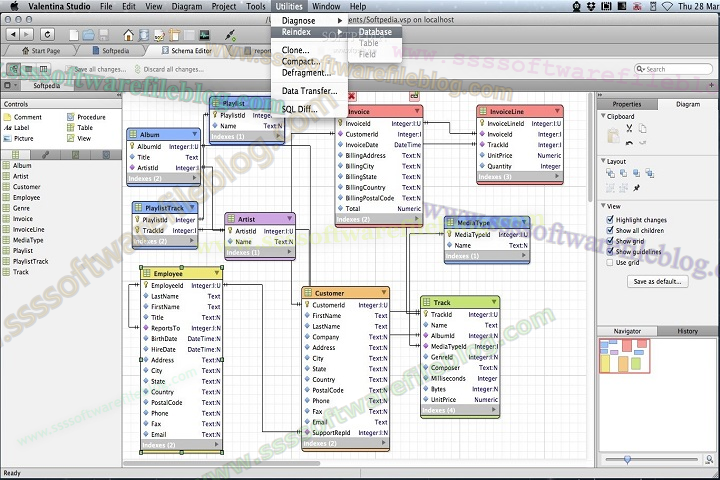Click the Paste clipboard icon
The height and width of the screenshot is (480, 720).
[613, 136]
